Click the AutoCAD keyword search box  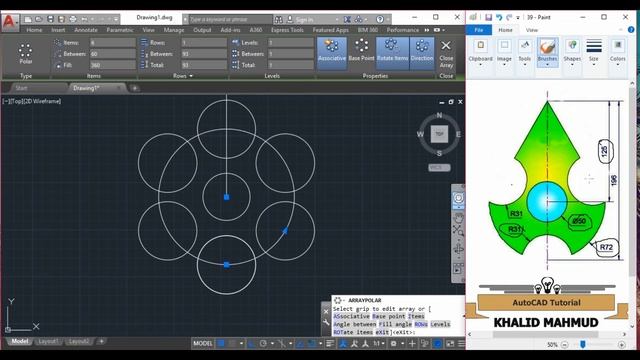click(231, 19)
